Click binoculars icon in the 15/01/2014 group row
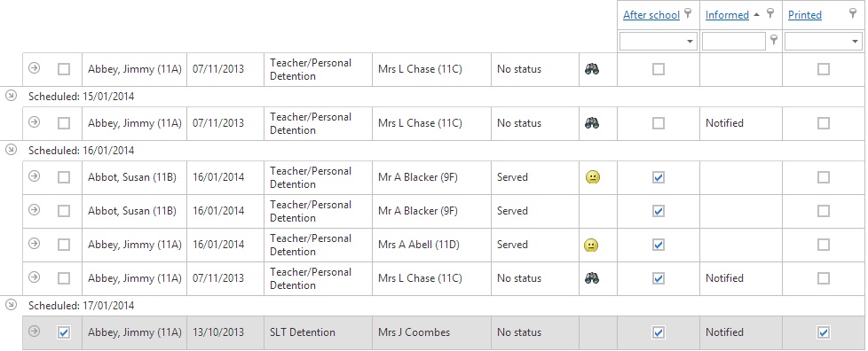The width and height of the screenshot is (868, 351). 592,123
